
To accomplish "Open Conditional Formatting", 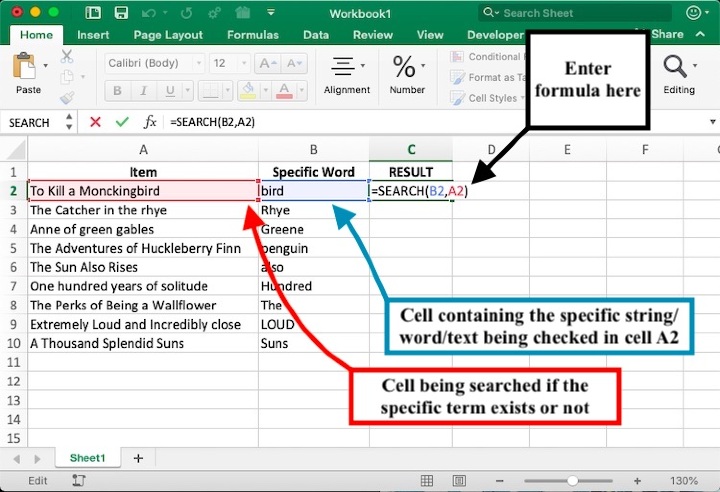I will [488, 57].
